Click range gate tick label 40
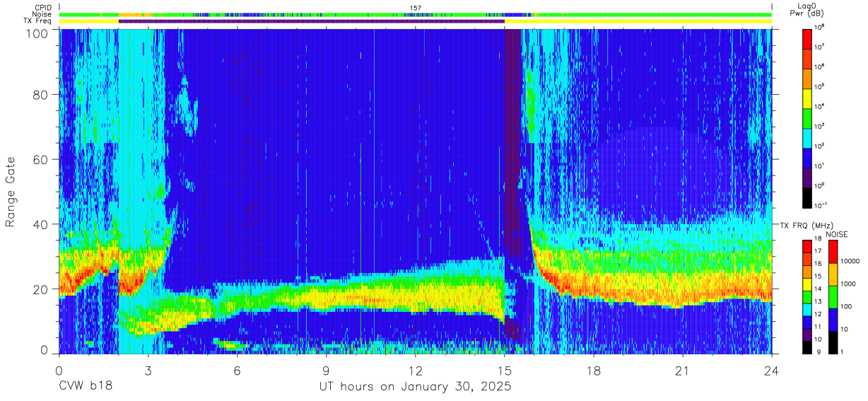 42,225
